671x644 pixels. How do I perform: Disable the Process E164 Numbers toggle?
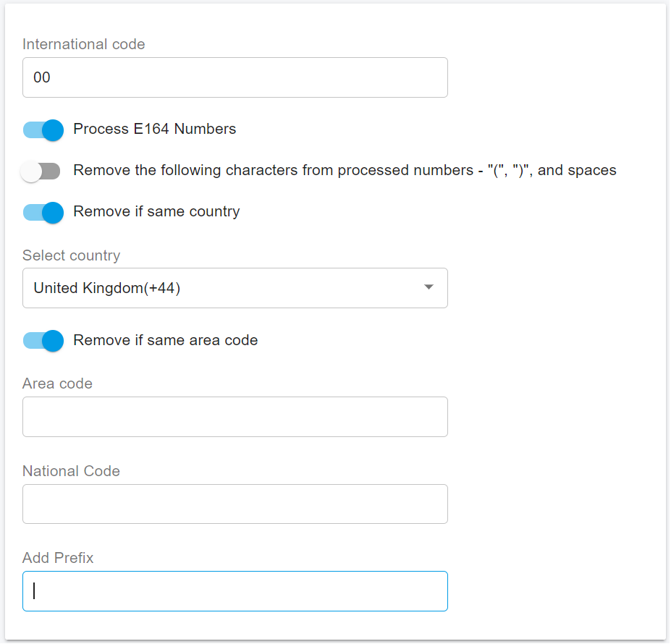point(43,130)
